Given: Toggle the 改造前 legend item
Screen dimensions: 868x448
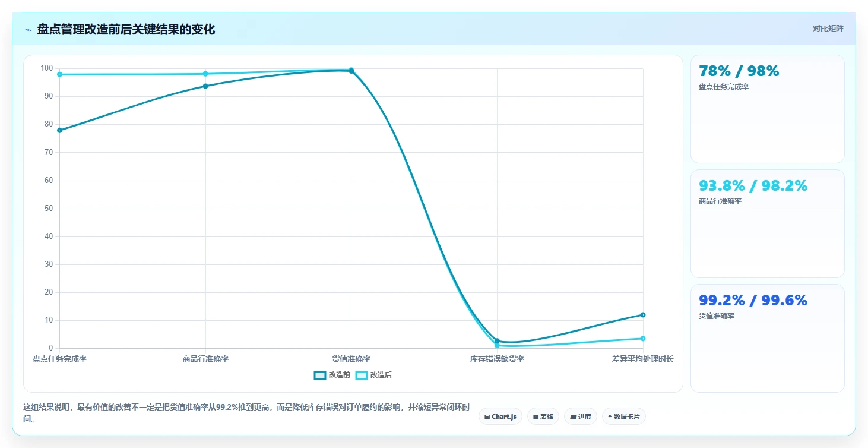Looking at the screenshot, I should 332,375.
